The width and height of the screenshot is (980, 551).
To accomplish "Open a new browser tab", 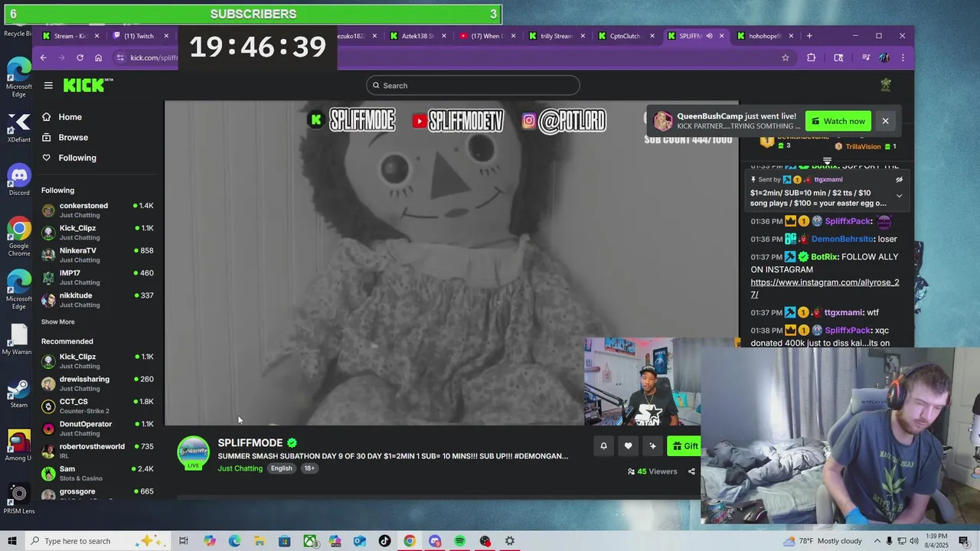I will tap(809, 36).
